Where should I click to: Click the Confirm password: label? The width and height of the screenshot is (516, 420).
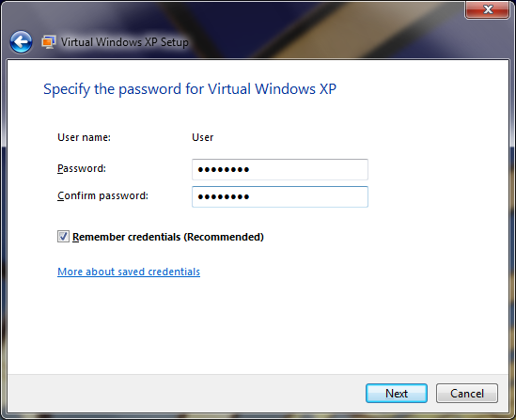(x=102, y=195)
